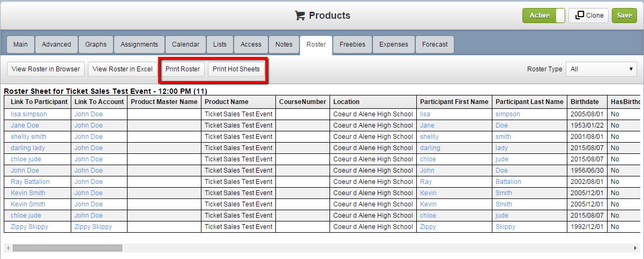
Task: Open the Roster Type dropdown
Action: pyautogui.click(x=601, y=69)
